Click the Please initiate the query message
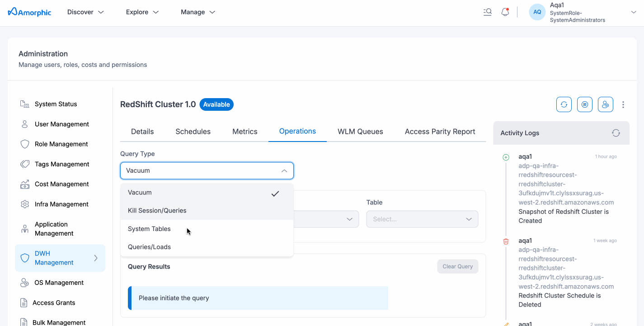The height and width of the screenshot is (326, 644). point(258,298)
